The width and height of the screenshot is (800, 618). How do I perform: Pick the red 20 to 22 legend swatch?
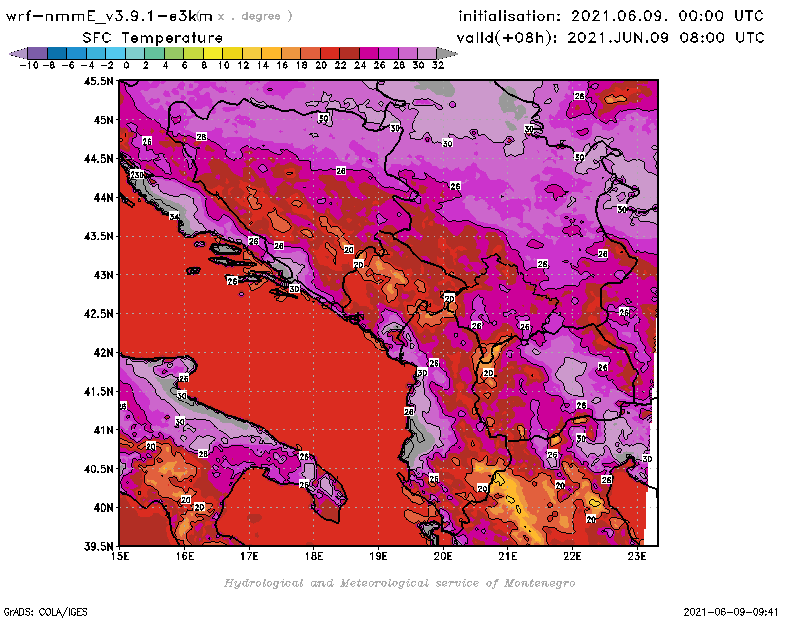(x=330, y=53)
